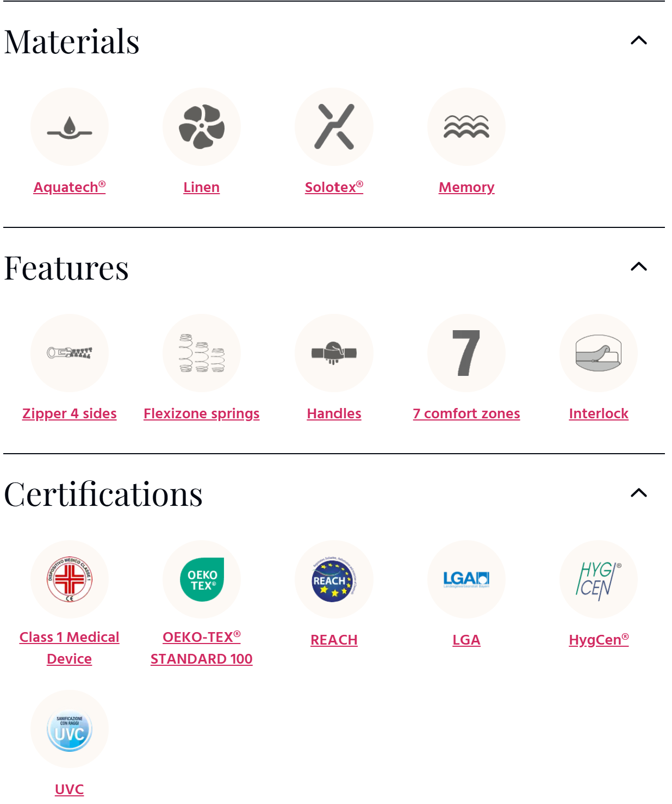Open the LGA text link
This screenshot has height=804, width=672.
(466, 640)
